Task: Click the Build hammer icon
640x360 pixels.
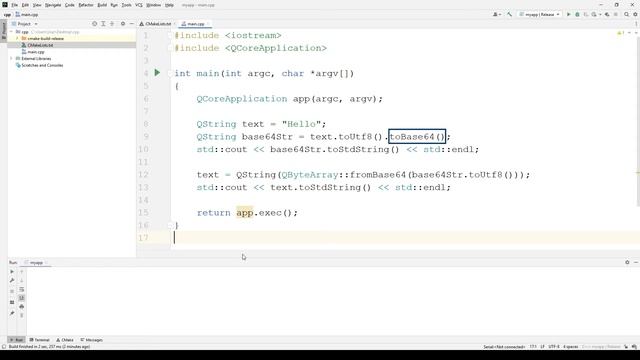Action: pyautogui.click(x=509, y=15)
